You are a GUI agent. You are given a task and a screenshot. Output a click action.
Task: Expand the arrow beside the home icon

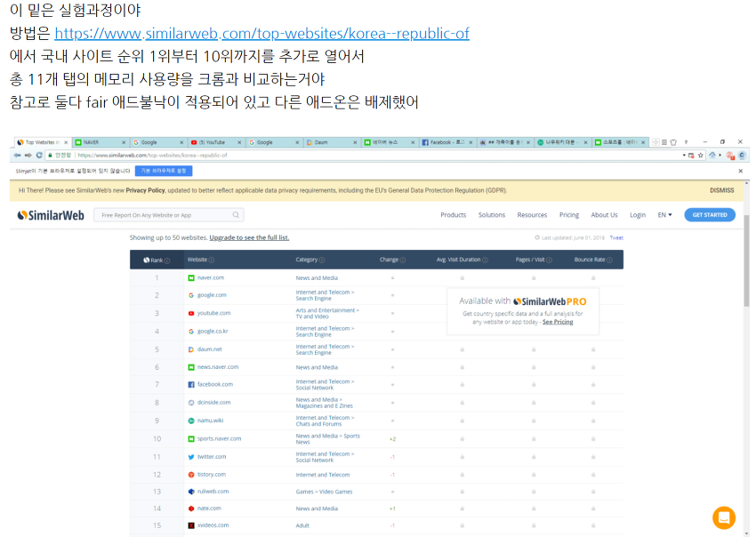[x=720, y=156]
